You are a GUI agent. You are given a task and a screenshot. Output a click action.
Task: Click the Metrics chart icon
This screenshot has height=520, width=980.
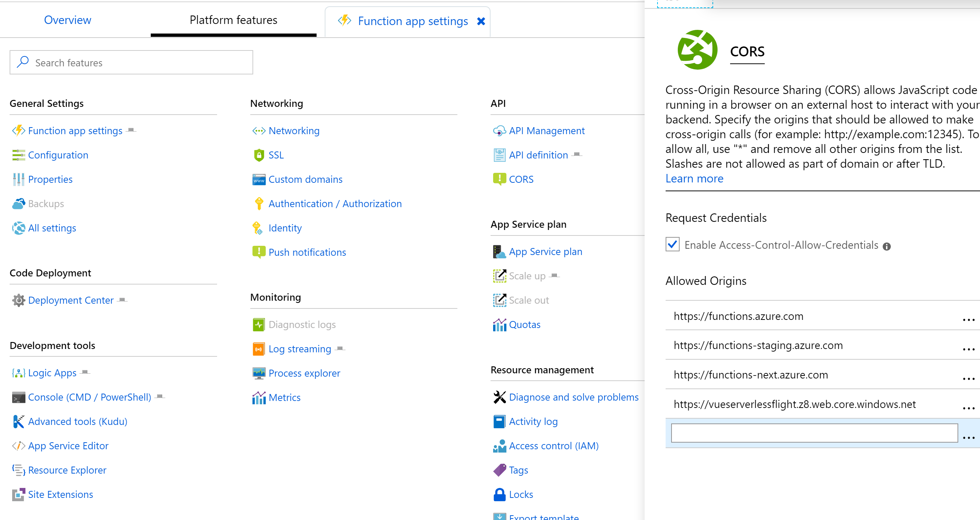click(259, 398)
